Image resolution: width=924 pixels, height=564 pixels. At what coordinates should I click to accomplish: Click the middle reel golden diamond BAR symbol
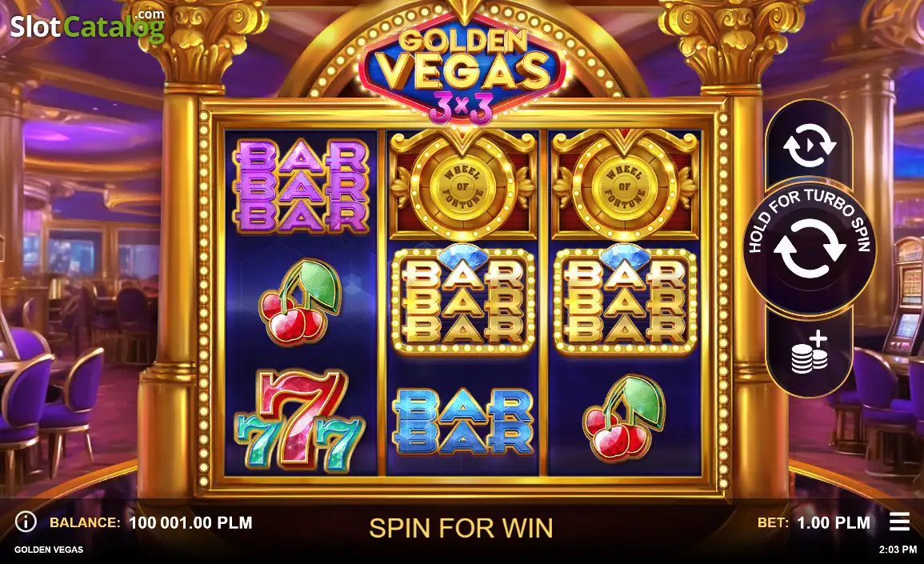[x=463, y=300]
